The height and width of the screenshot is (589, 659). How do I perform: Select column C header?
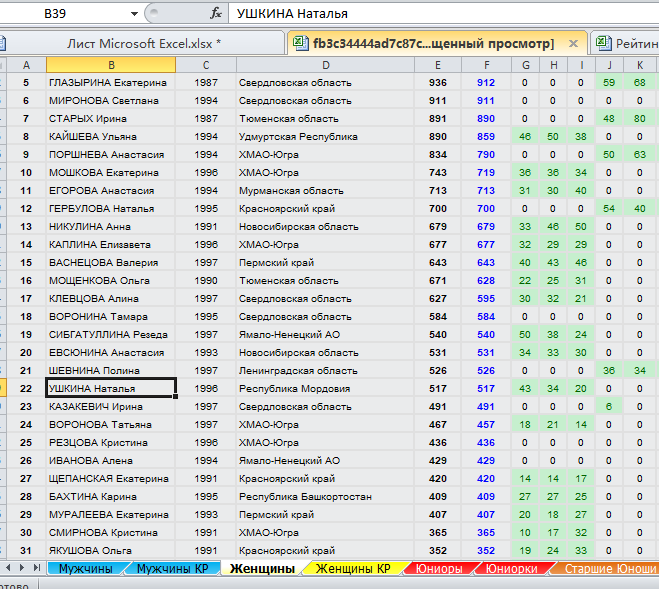tap(206, 65)
